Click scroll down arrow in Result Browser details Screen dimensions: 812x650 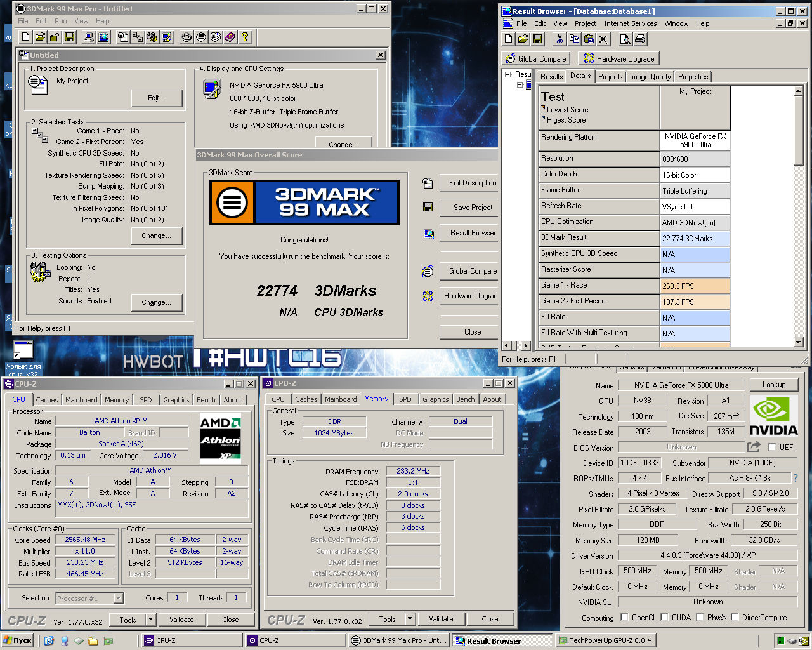799,342
